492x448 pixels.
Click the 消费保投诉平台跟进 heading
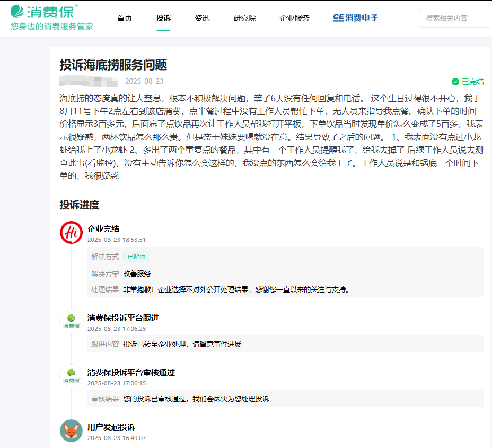tap(123, 318)
